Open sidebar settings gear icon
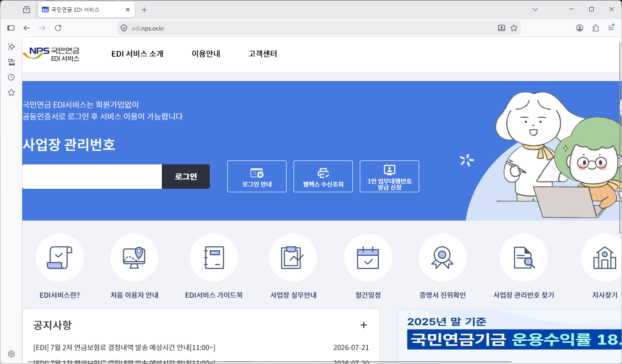This screenshot has height=364, width=622. point(11,354)
